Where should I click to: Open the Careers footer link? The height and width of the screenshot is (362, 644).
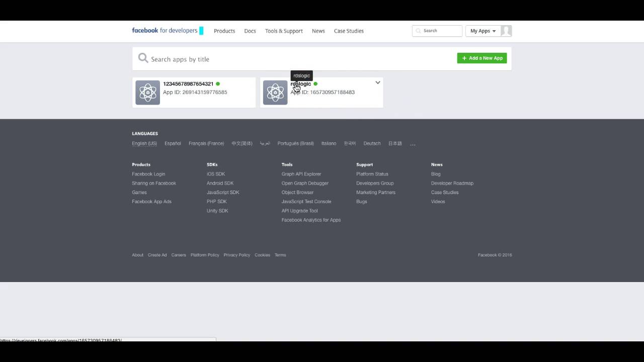(179, 255)
